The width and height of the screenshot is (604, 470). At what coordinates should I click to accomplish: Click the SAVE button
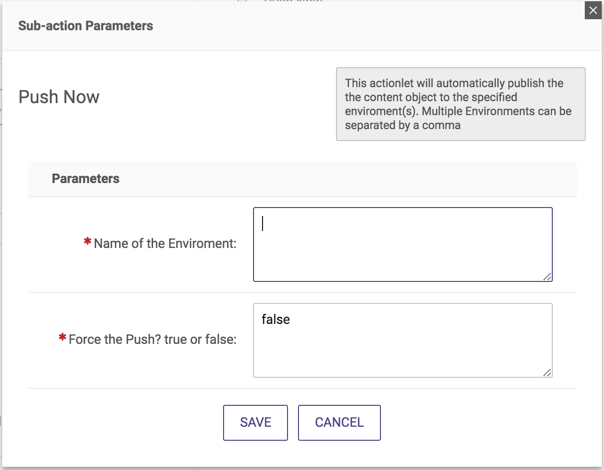255,422
